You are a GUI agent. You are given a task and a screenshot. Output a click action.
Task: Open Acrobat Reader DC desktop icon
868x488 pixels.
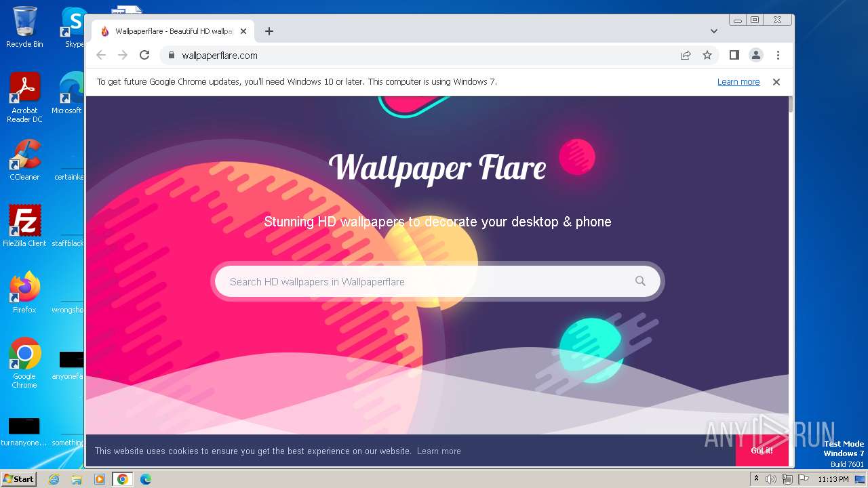pos(24,98)
